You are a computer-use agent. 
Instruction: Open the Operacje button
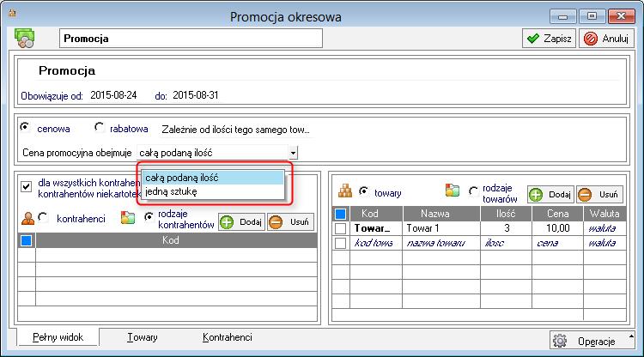pyautogui.click(x=592, y=340)
